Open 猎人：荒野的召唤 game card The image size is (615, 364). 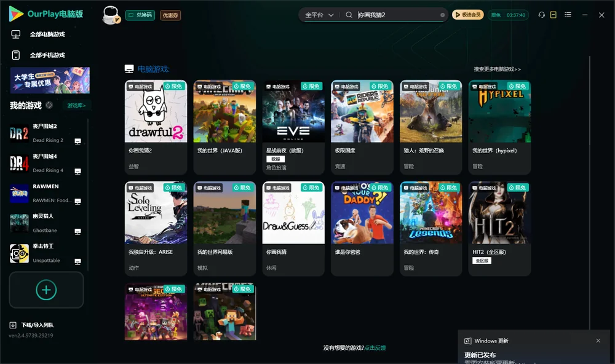click(x=431, y=127)
